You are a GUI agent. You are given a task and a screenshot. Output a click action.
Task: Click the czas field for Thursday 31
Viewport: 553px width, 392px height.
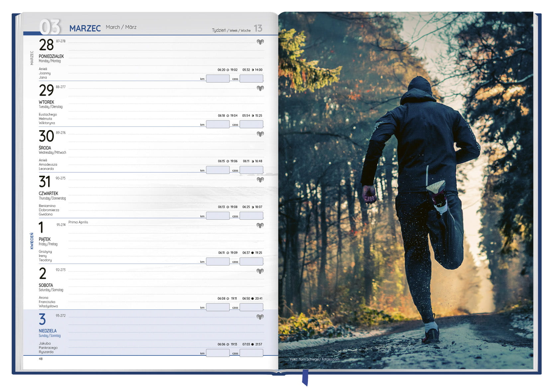[251, 216]
